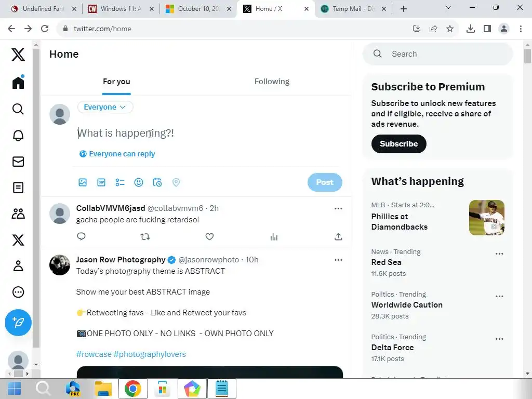Viewport: 532px width, 399px height.
Task: Open Premium X icon in the sidebar
Action: coord(18,240)
